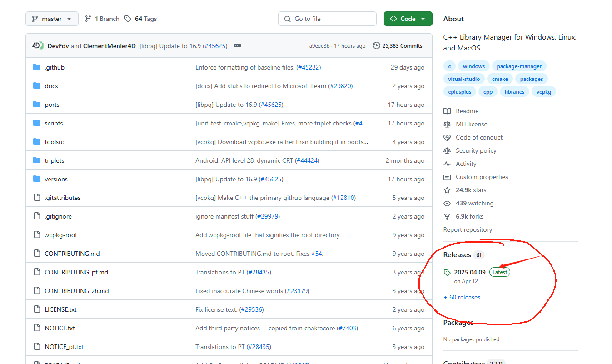612x364 pixels.
Task: Click the pulse icon beside Activity
Action: 447,164
